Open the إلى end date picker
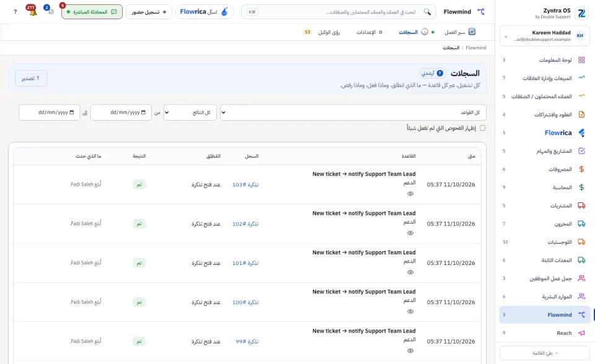The height and width of the screenshot is (364, 595). point(50,113)
